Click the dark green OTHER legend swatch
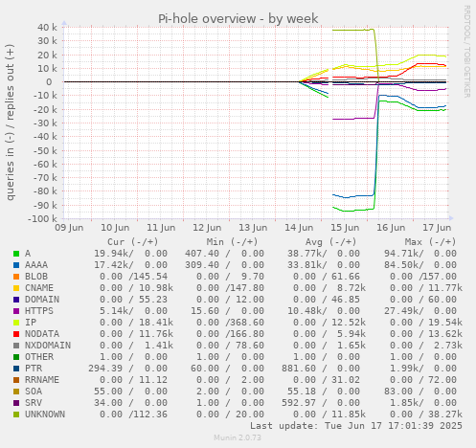This screenshot has height=448, width=476. [x=16, y=357]
